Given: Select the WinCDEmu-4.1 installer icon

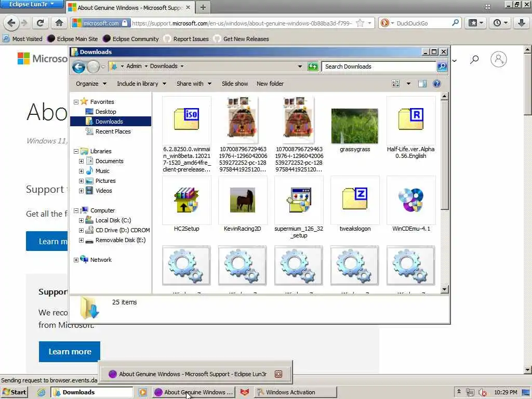Looking at the screenshot, I should [411, 199].
